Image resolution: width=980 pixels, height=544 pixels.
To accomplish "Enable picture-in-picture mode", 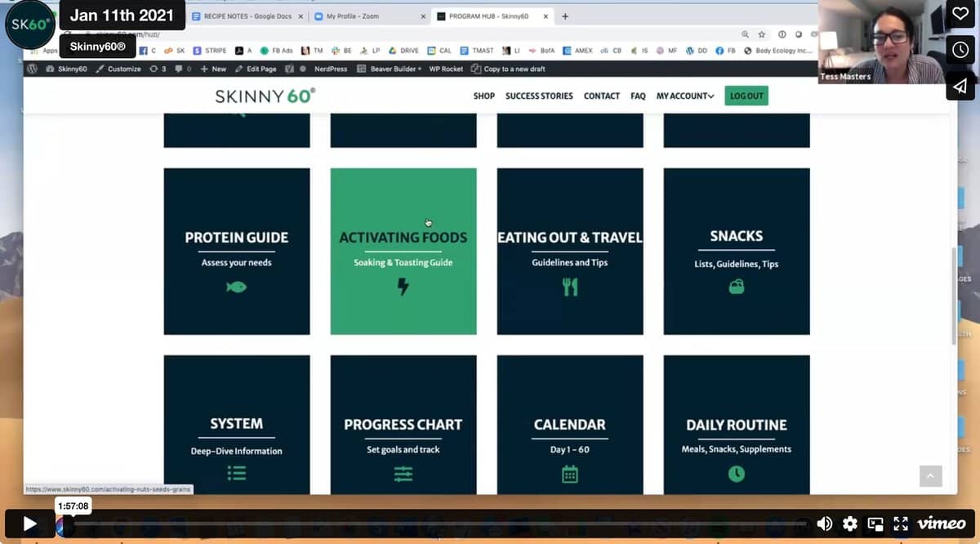I will tap(875, 524).
